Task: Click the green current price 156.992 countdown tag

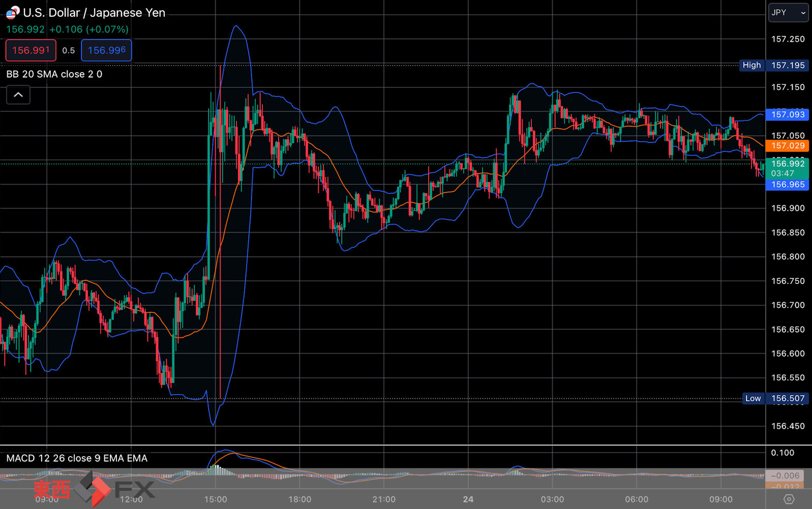Action: [787, 168]
